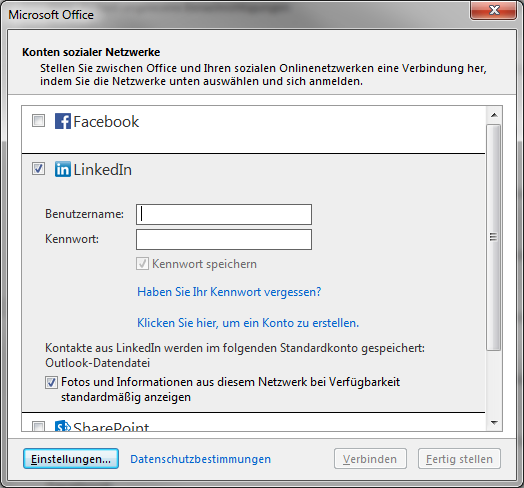Toggle the Kennwort speichern checkbox
Screen dimensions: 524x488
(x=142, y=264)
